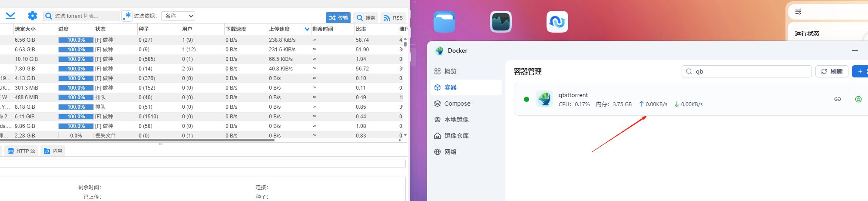Screen dimensions: 868x201
Task: Click the qbittorrent container link icon
Action: 837,99
